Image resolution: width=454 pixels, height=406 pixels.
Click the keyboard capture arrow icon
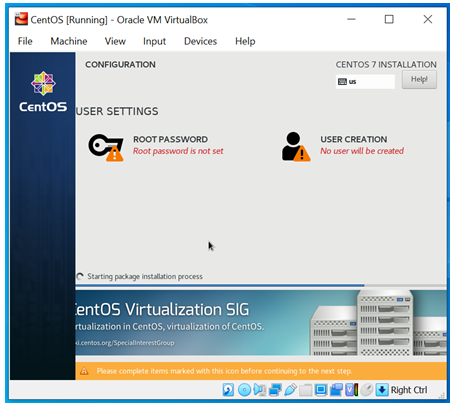click(x=382, y=390)
